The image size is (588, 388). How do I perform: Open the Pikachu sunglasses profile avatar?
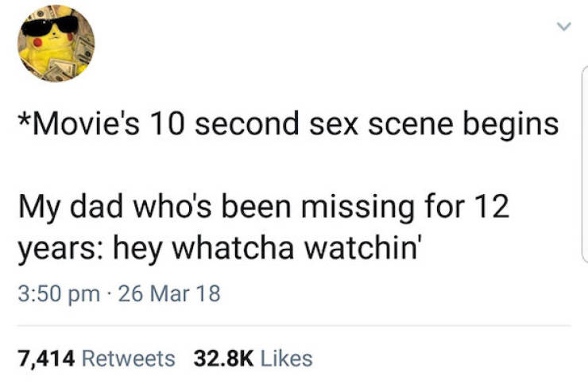55,43
